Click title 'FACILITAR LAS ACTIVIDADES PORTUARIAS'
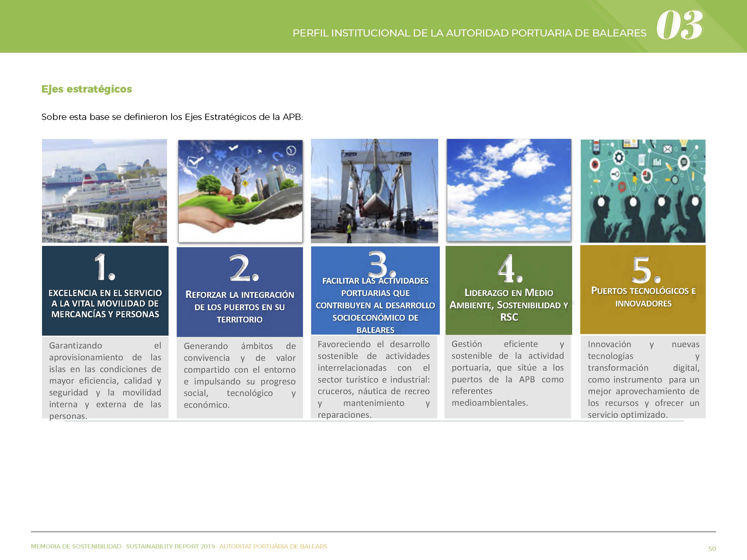This screenshot has height=560, width=747. point(375,305)
